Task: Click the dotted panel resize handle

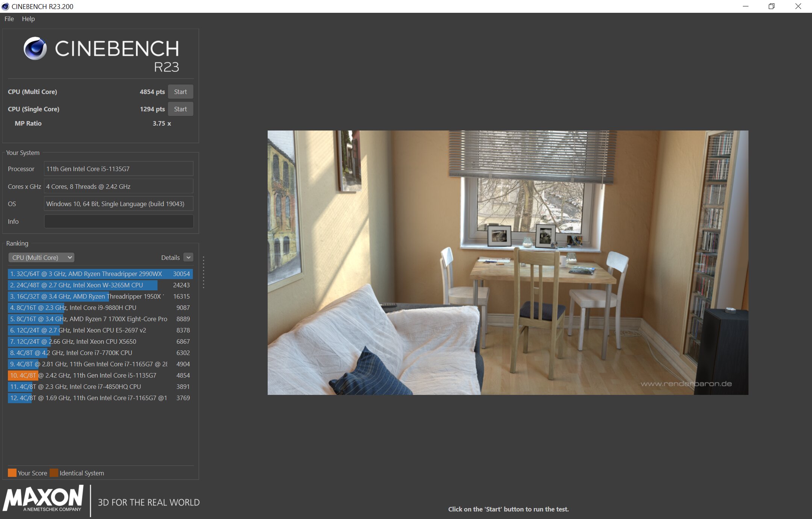Action: [x=203, y=272]
